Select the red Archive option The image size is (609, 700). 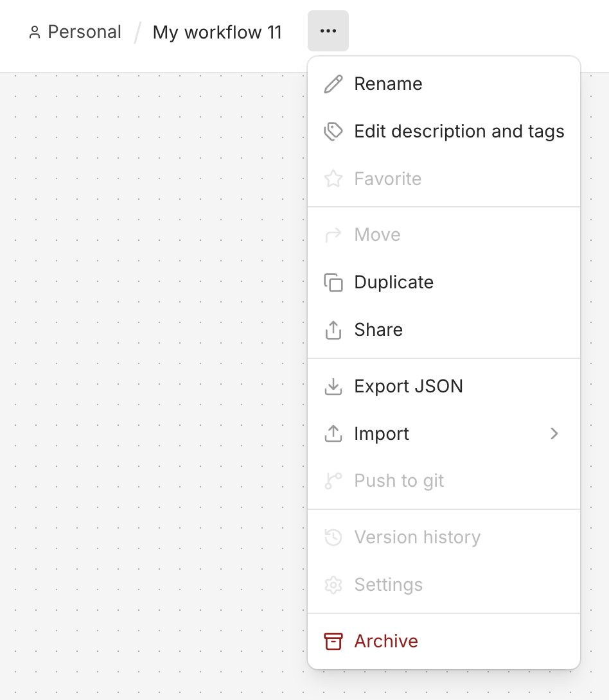[x=444, y=641]
